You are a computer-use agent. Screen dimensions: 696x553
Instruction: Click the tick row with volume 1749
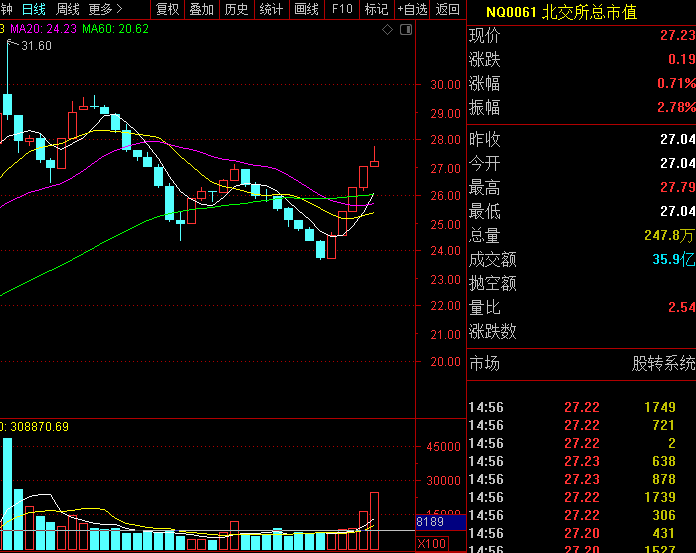pyautogui.click(x=581, y=407)
